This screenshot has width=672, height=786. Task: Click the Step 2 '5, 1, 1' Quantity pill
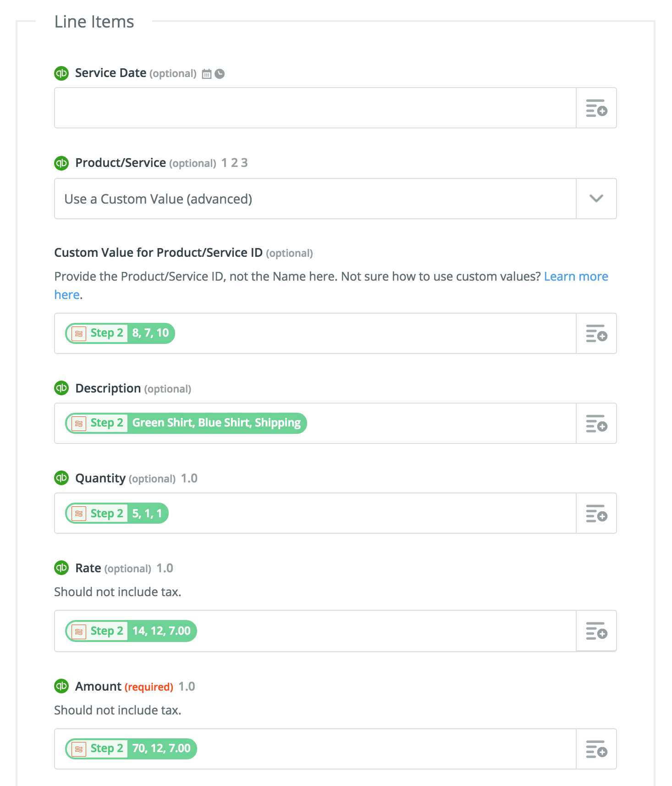[x=117, y=513]
